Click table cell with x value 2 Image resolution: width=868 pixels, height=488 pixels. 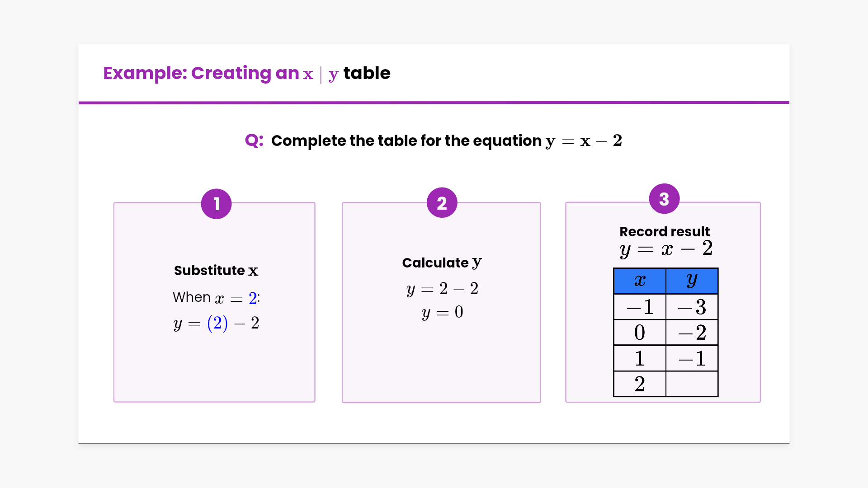point(640,384)
